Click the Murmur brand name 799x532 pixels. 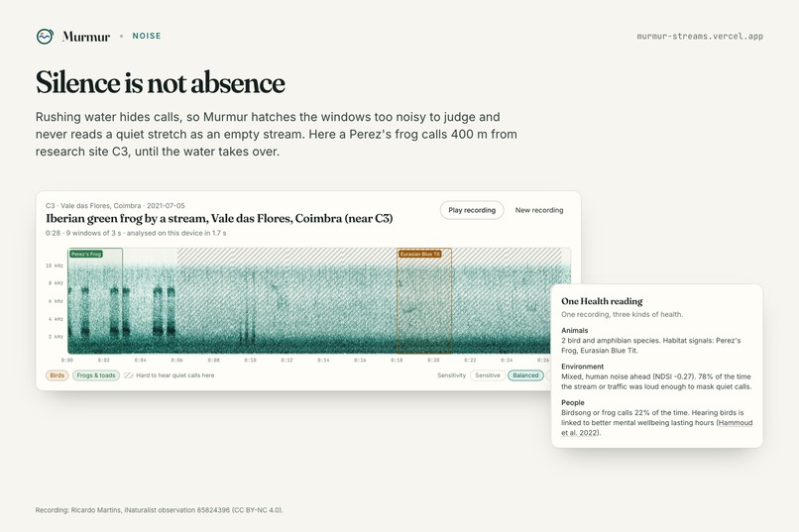tap(86, 37)
